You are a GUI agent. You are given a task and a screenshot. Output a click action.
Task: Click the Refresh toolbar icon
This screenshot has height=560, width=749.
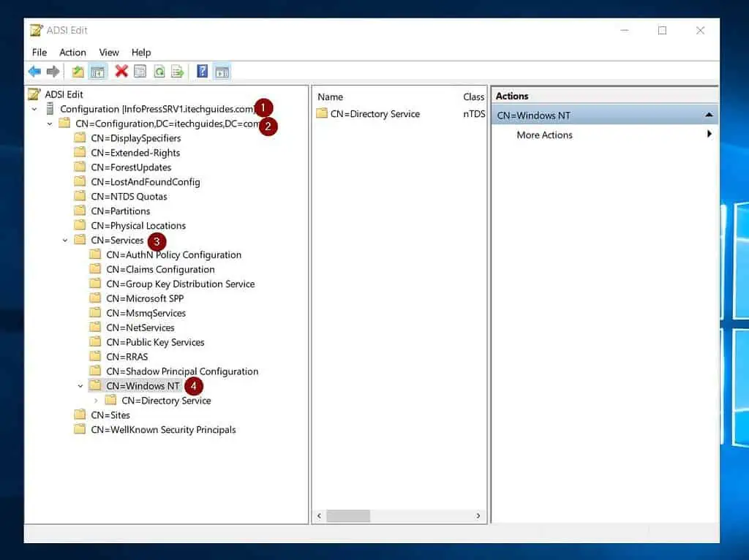159,72
